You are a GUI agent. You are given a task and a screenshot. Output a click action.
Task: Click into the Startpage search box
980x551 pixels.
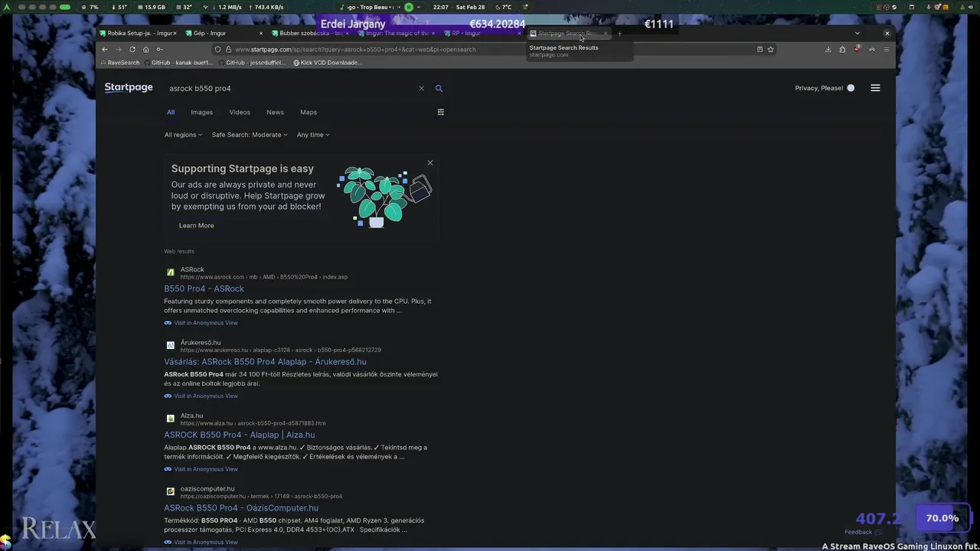click(291, 88)
